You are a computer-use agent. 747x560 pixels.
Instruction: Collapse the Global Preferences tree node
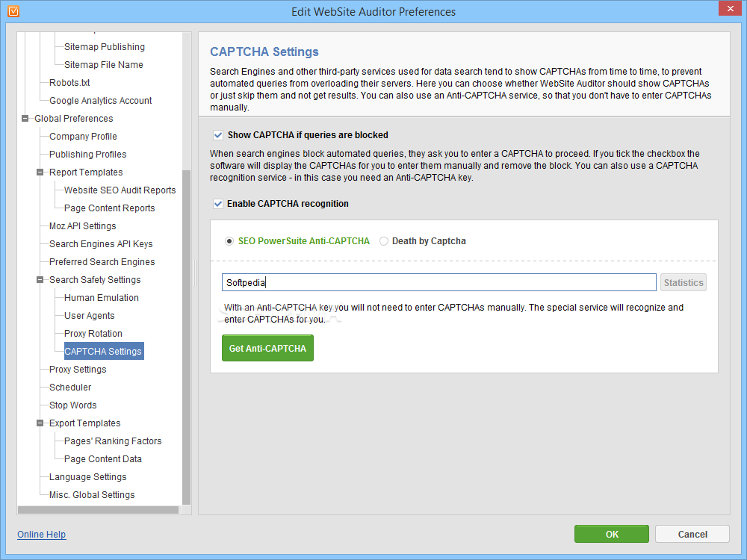[x=25, y=119]
